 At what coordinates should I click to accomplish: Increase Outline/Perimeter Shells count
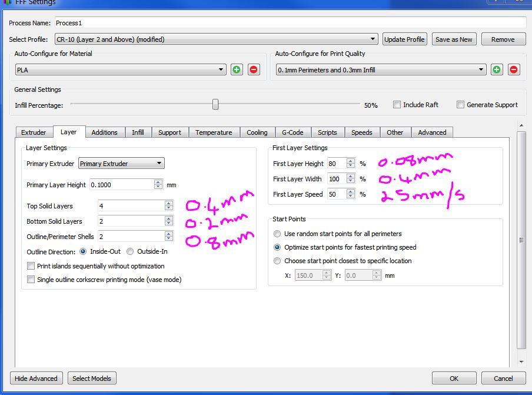pos(169,234)
